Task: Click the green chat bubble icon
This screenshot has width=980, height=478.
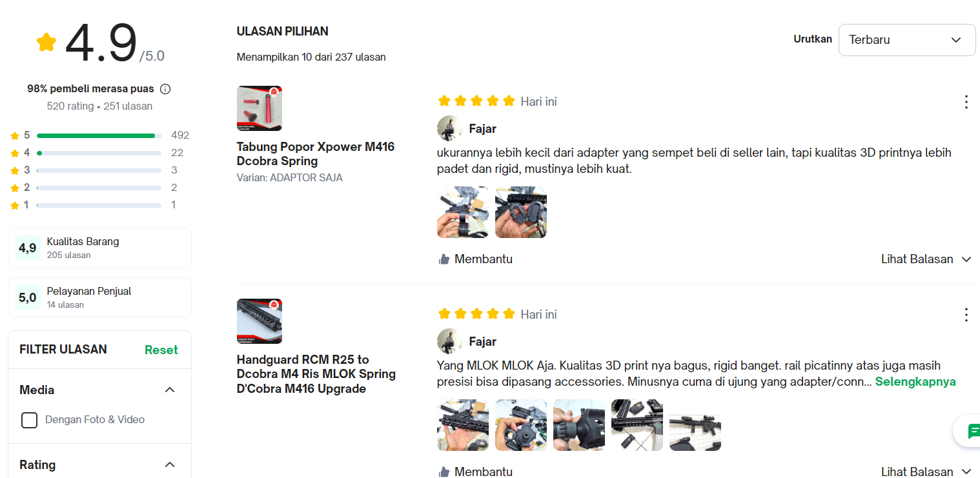Action: [973, 432]
